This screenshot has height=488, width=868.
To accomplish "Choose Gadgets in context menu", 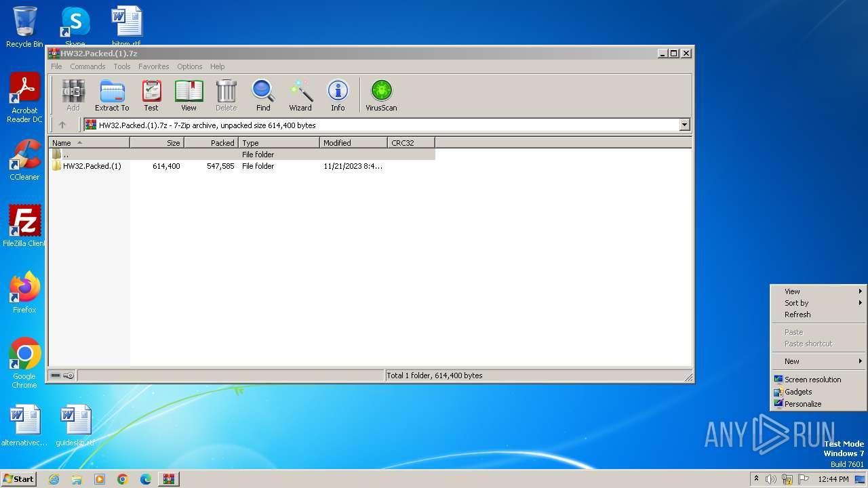I will pyautogui.click(x=818, y=392).
